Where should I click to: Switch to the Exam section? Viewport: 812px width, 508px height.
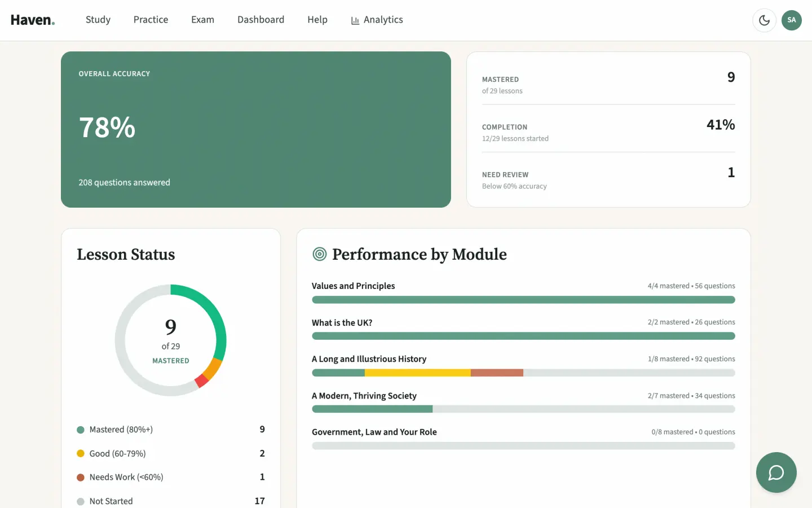point(202,20)
